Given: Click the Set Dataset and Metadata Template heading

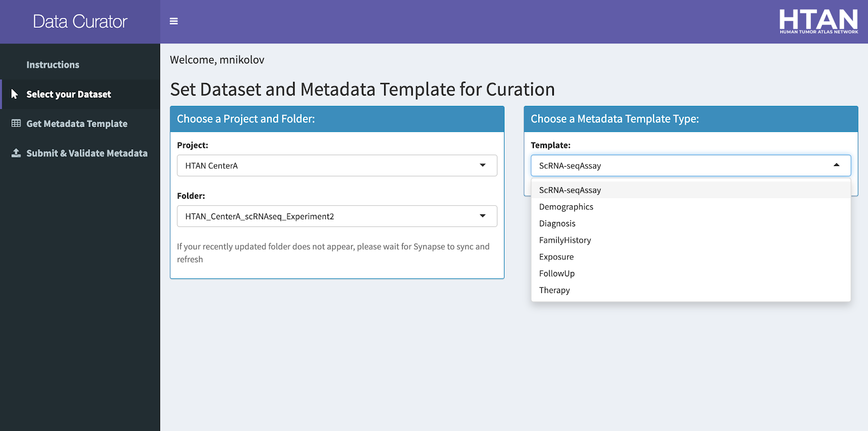Looking at the screenshot, I should [x=362, y=89].
